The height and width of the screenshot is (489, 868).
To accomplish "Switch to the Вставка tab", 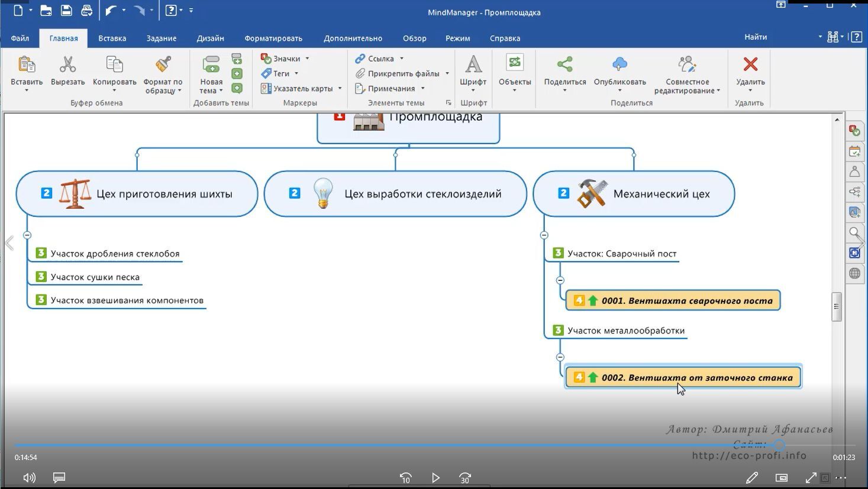I will click(112, 38).
